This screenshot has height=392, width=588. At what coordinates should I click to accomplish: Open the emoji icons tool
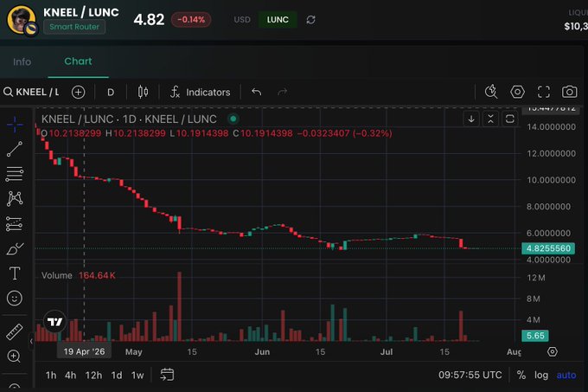(x=15, y=299)
